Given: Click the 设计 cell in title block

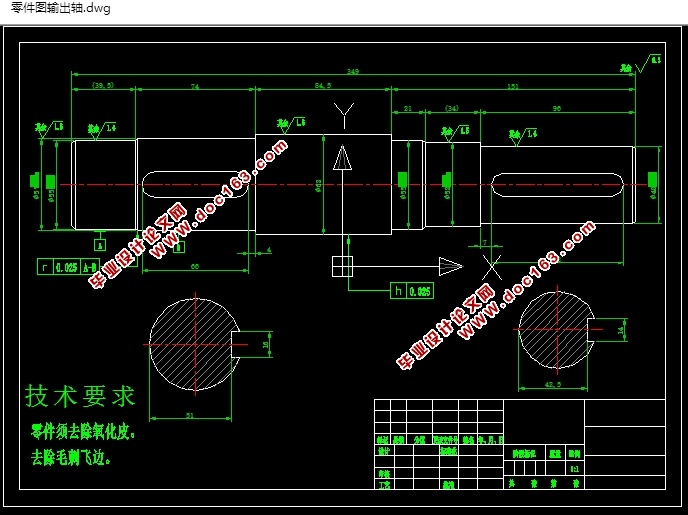Looking at the screenshot, I should tap(384, 451).
